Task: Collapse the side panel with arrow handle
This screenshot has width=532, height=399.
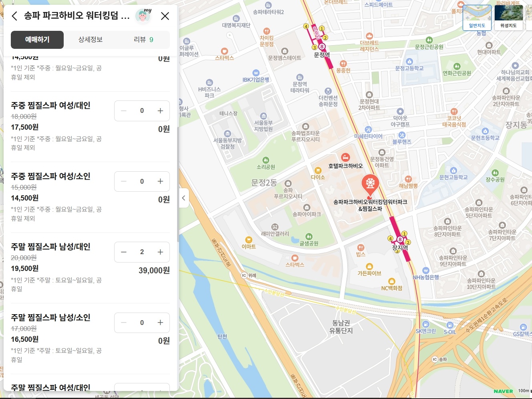Action: 183,198
